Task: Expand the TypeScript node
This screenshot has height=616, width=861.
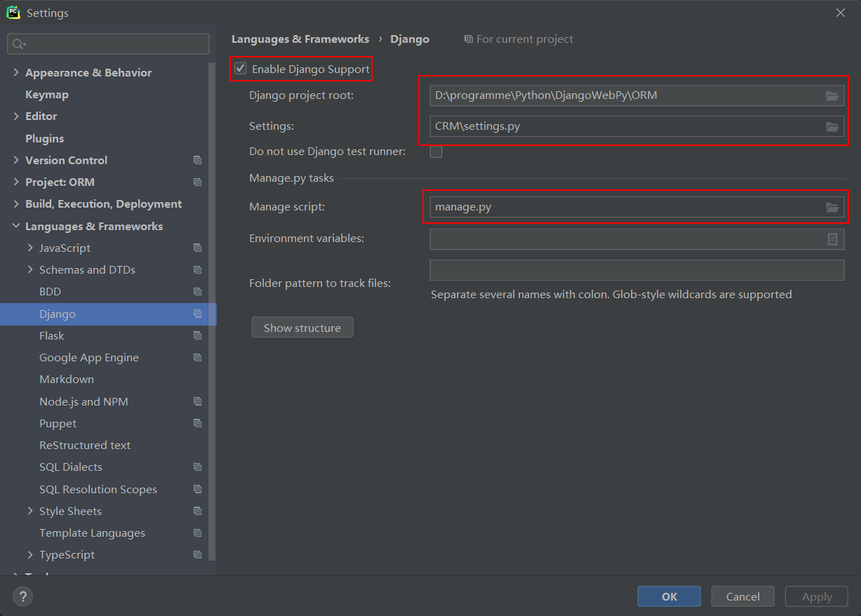Action: tap(30, 555)
